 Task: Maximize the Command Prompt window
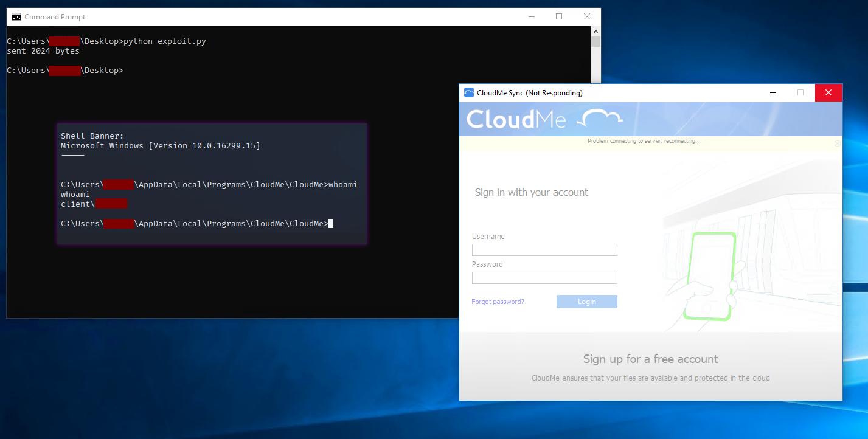coord(559,17)
